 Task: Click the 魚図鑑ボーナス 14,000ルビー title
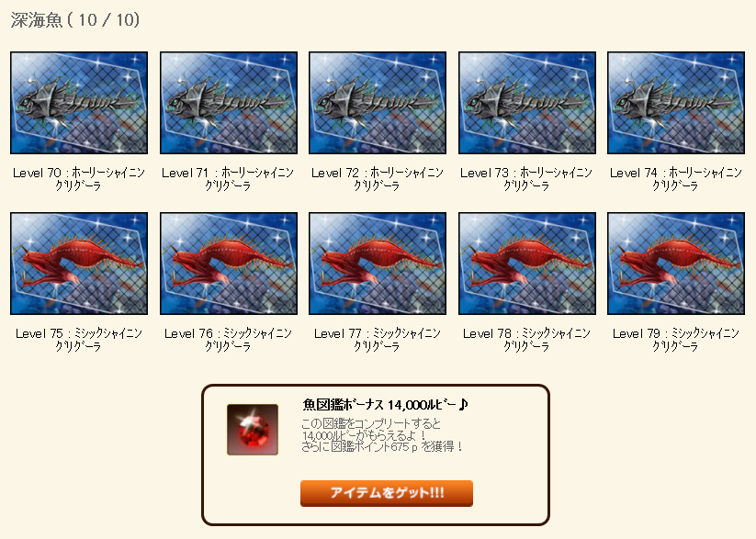click(x=385, y=405)
